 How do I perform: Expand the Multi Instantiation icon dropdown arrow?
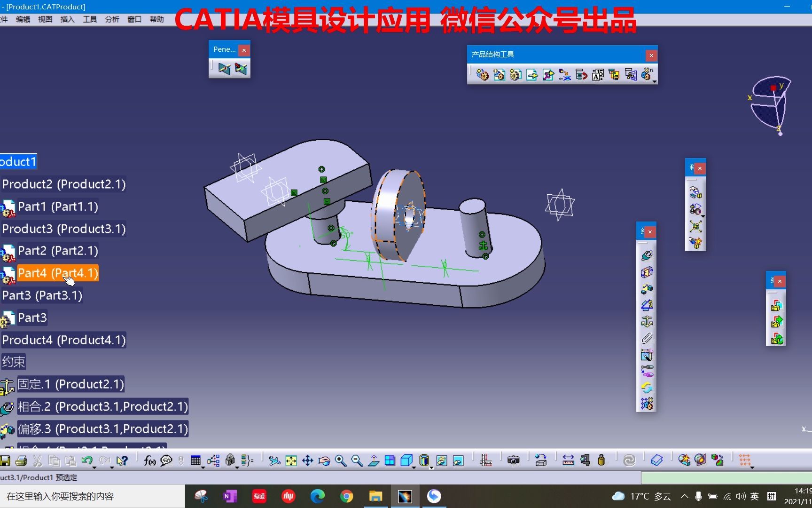654,82
